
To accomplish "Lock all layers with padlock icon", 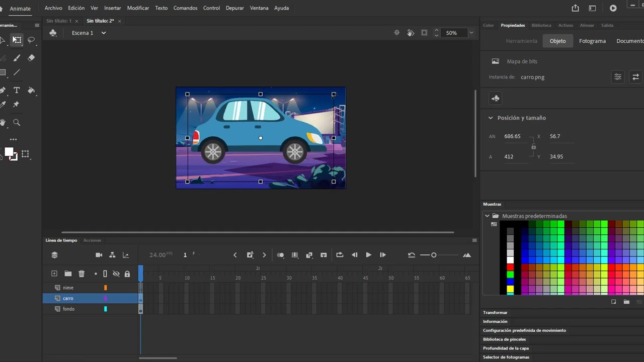I will pyautogui.click(x=127, y=274).
